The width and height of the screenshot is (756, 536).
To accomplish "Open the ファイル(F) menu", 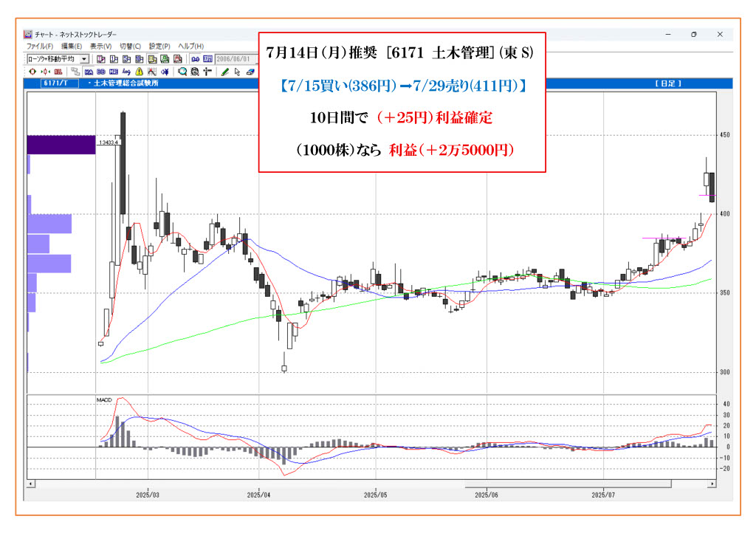I will coord(40,46).
